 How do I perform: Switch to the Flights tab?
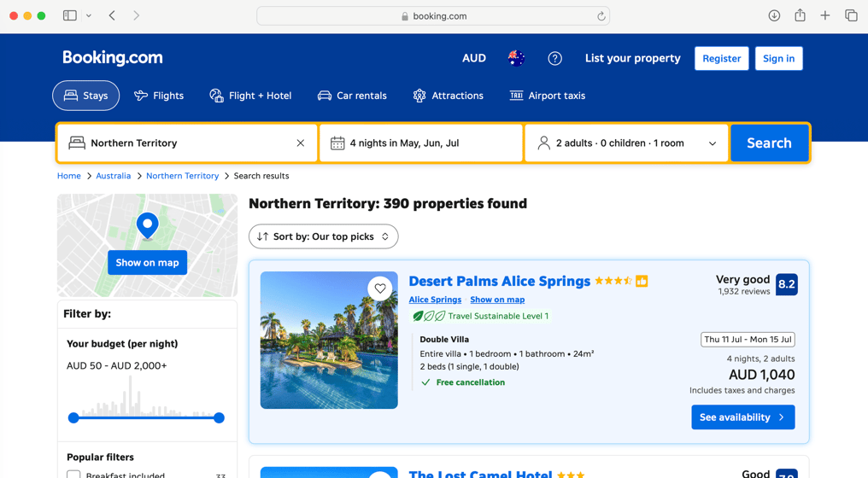tap(159, 95)
